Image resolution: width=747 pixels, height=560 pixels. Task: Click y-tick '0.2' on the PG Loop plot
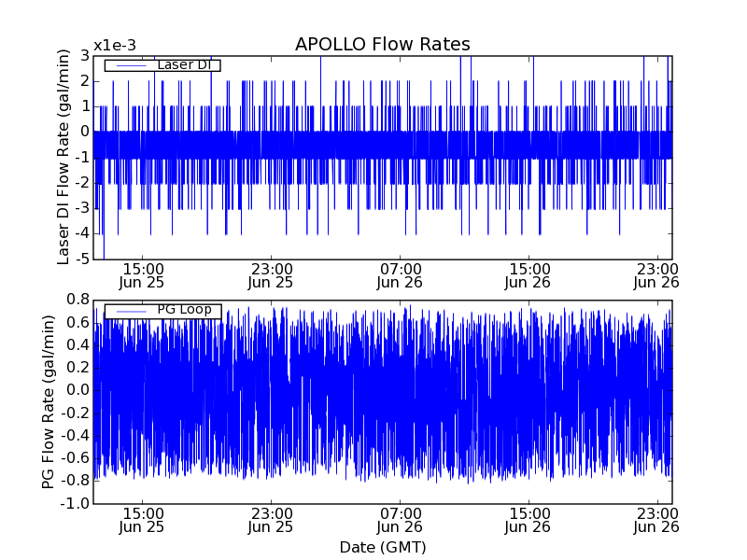[x=78, y=368]
